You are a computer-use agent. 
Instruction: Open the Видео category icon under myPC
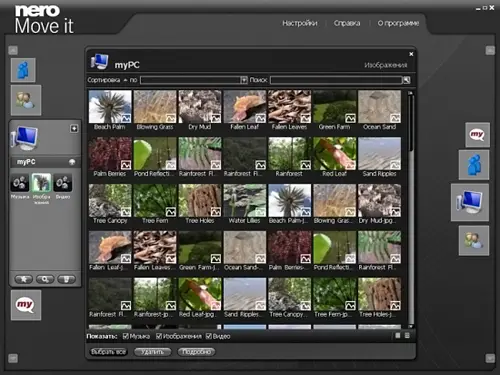click(x=63, y=183)
